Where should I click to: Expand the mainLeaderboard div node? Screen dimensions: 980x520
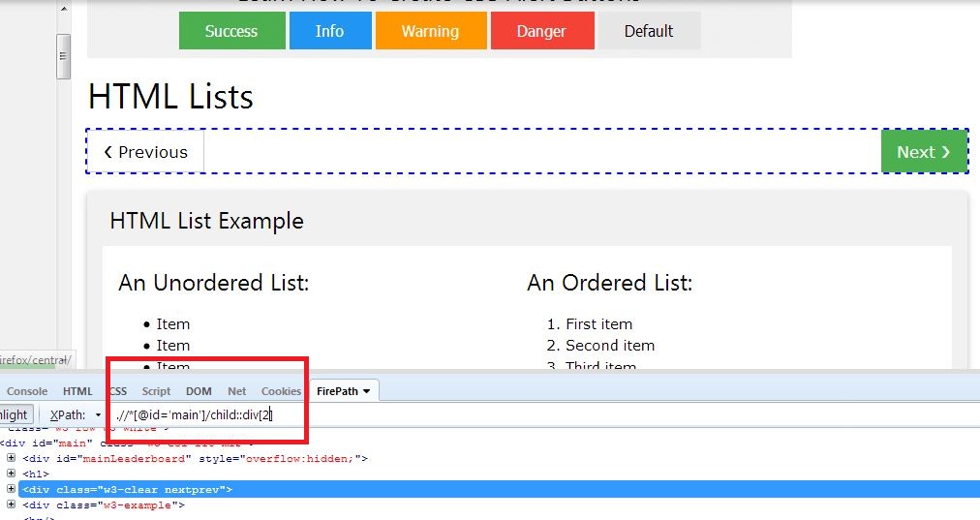pos(12,458)
